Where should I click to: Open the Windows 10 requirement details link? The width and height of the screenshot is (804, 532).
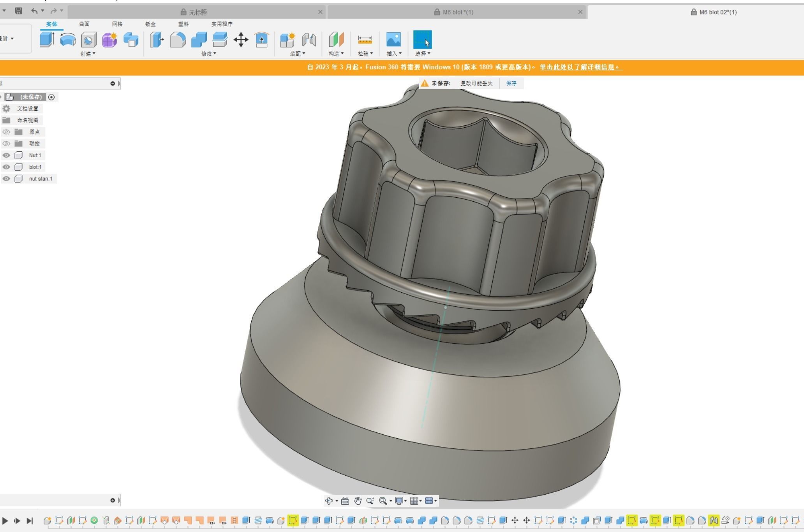tap(581, 67)
